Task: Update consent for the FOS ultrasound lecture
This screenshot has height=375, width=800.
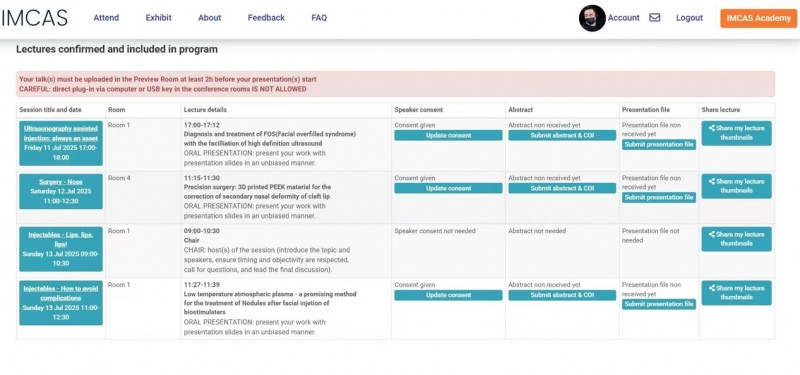Action: (448, 135)
